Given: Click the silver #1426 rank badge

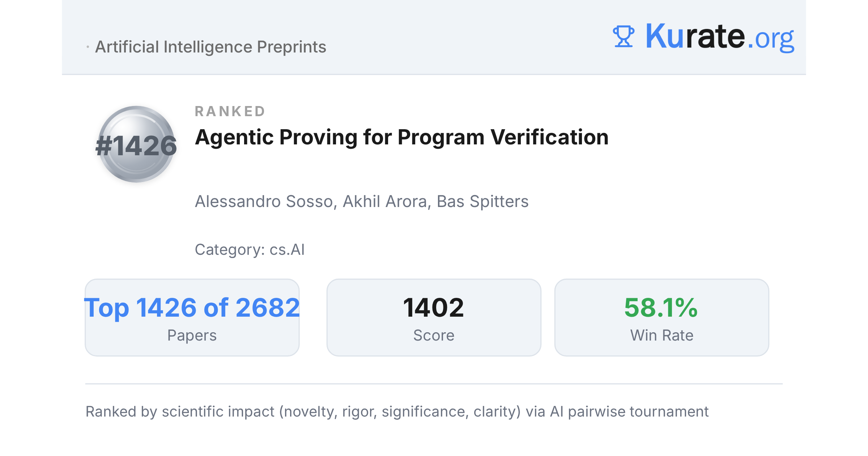Looking at the screenshot, I should 136,144.
